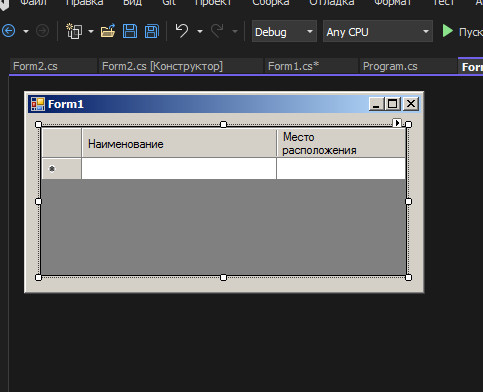
Task: Click the new project icon
Action: tap(74, 31)
